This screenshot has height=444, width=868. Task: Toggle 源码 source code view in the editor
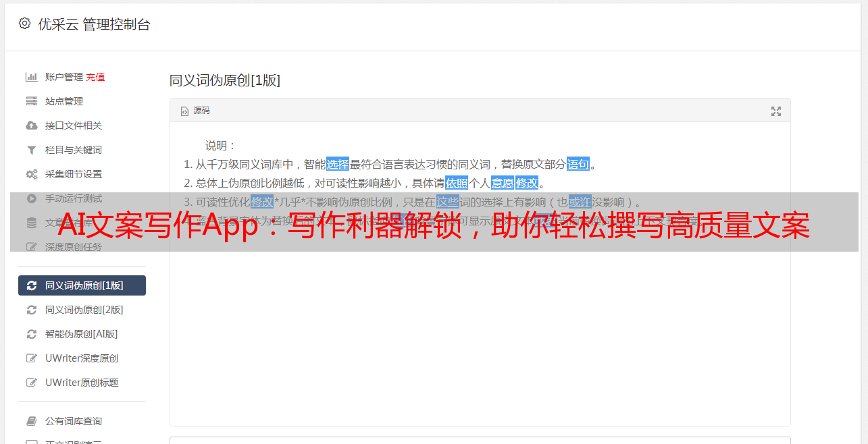[195, 111]
